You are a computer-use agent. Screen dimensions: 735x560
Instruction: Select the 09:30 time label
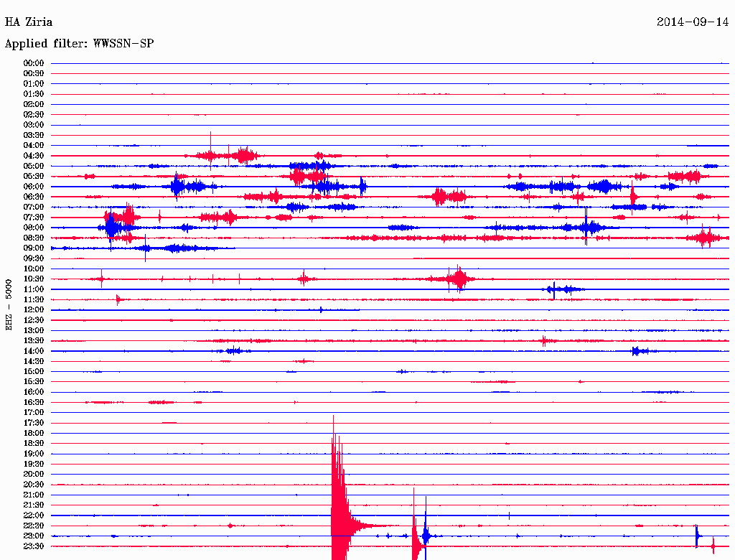click(34, 258)
